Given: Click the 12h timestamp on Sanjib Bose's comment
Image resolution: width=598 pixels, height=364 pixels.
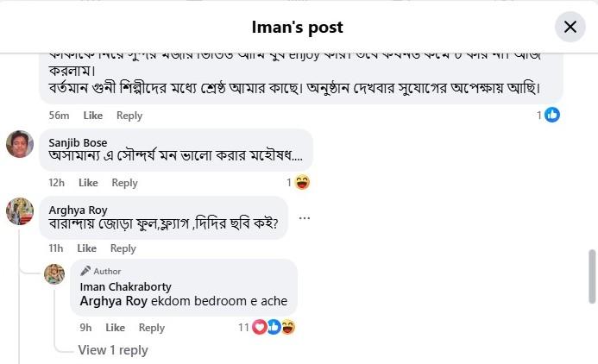Looking at the screenshot, I should pos(56,183).
